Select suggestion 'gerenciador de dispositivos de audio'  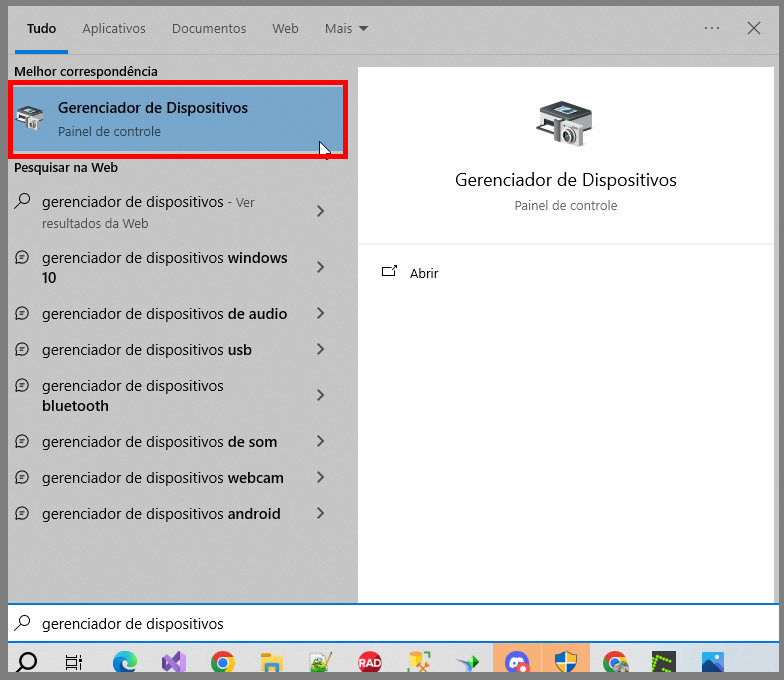pyautogui.click(x=164, y=314)
